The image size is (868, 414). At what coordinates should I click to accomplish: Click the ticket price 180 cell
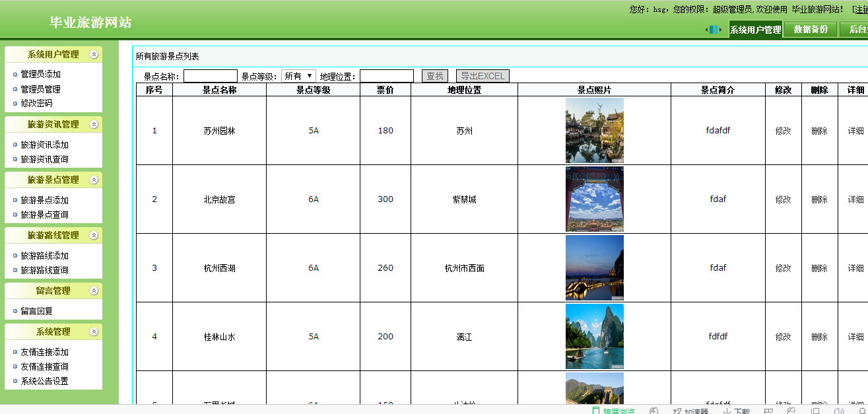click(x=385, y=131)
